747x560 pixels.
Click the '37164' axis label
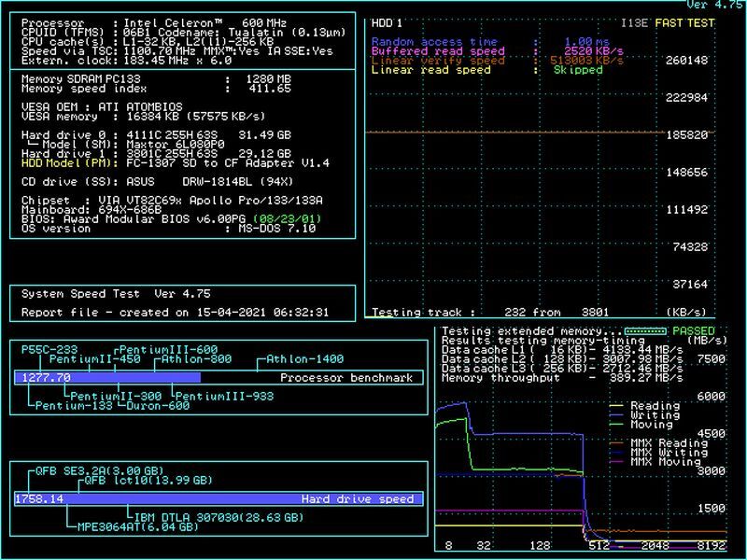690,285
